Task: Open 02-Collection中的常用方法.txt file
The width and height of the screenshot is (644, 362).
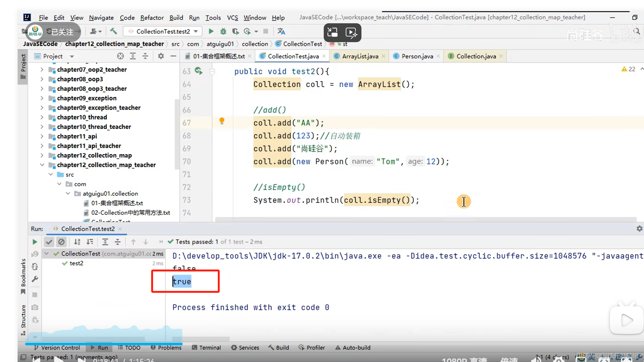Action: click(130, 213)
